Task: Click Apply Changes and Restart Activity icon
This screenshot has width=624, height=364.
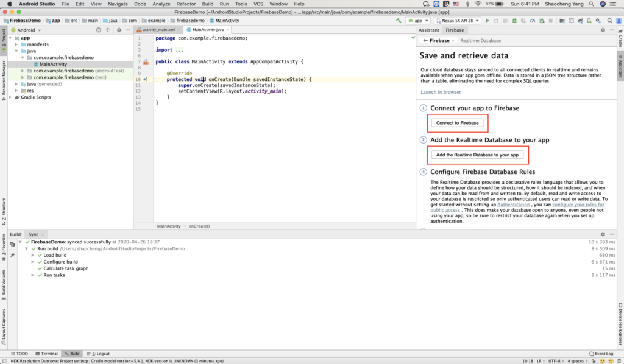Action: (x=496, y=21)
